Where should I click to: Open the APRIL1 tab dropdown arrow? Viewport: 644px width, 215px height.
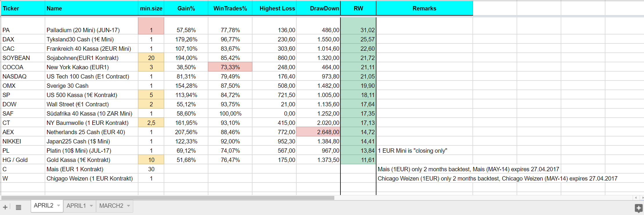[x=91, y=206]
